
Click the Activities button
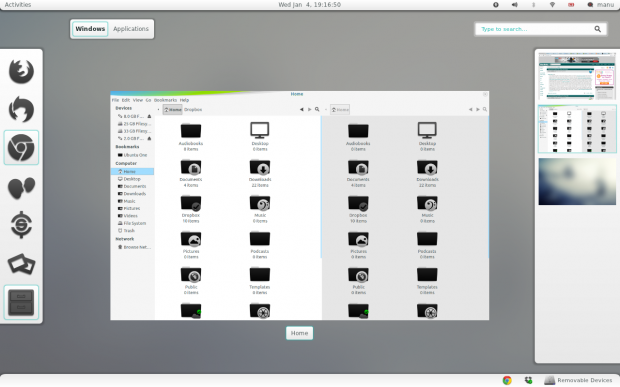click(18, 5)
